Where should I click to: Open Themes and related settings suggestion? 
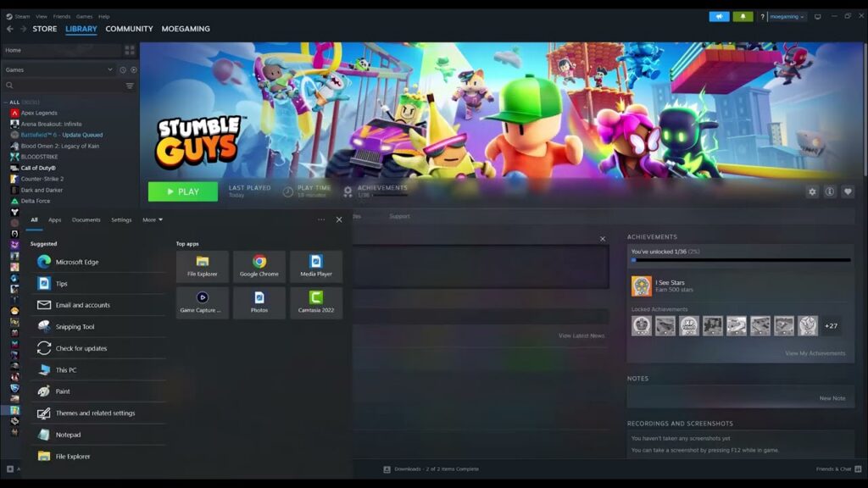pyautogui.click(x=98, y=413)
